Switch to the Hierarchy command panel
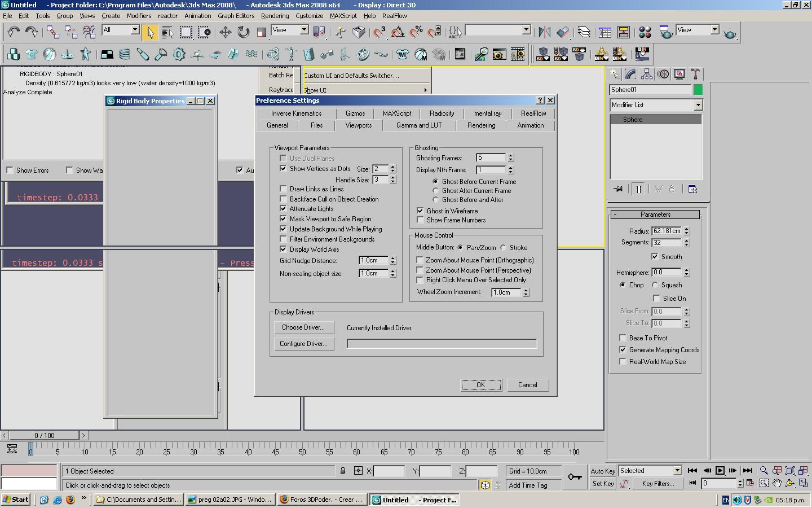 (647, 74)
